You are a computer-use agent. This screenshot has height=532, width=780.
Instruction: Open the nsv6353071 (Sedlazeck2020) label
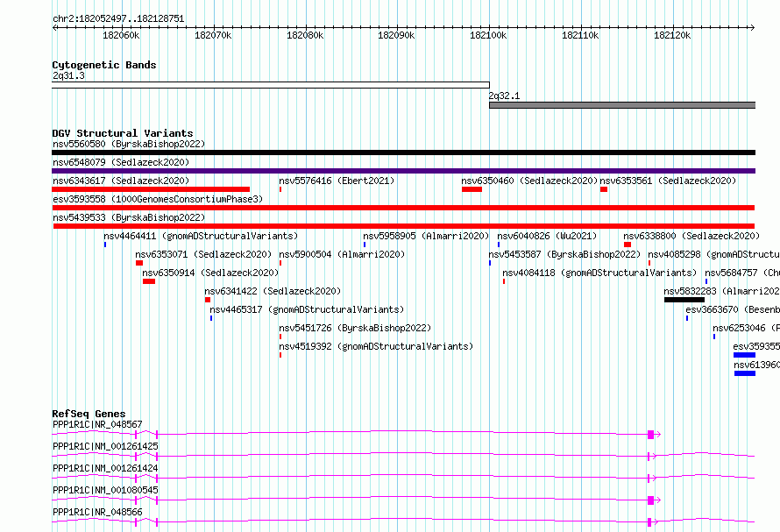[x=203, y=254]
